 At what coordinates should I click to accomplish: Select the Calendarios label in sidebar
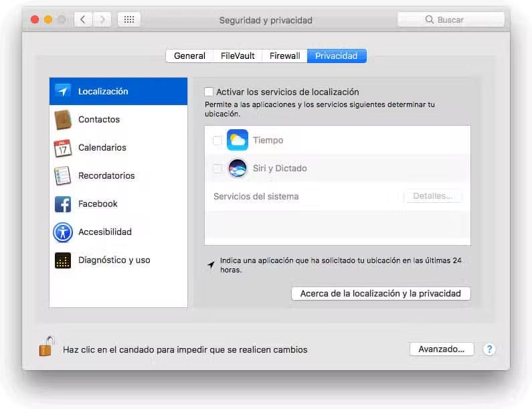point(102,148)
